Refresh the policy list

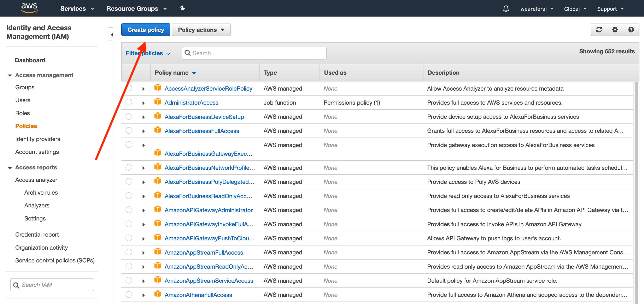tap(599, 30)
